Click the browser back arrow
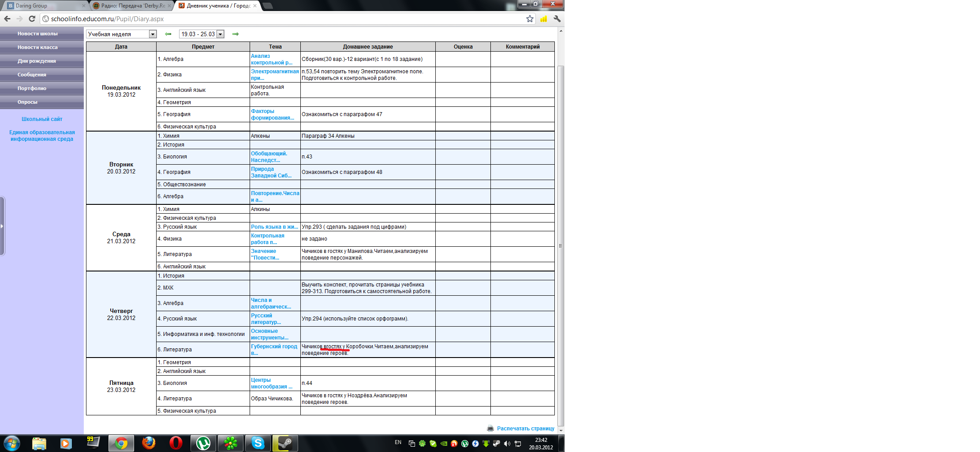980x452 pixels. pyautogui.click(x=7, y=19)
